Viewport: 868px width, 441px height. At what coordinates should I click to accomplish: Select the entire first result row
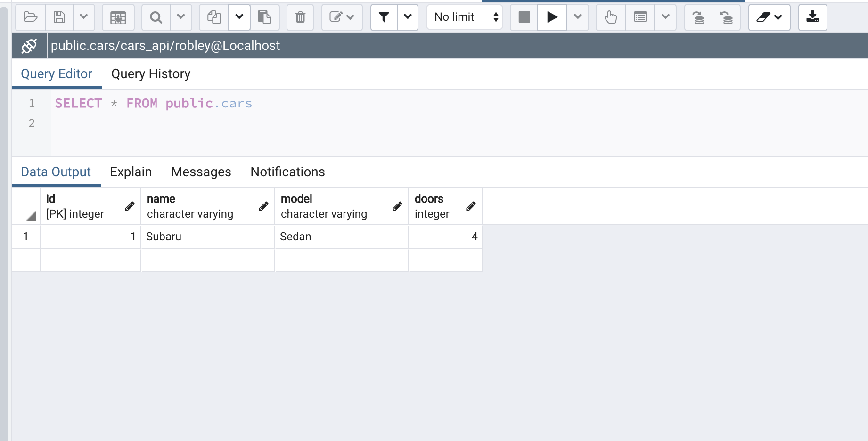(26, 237)
